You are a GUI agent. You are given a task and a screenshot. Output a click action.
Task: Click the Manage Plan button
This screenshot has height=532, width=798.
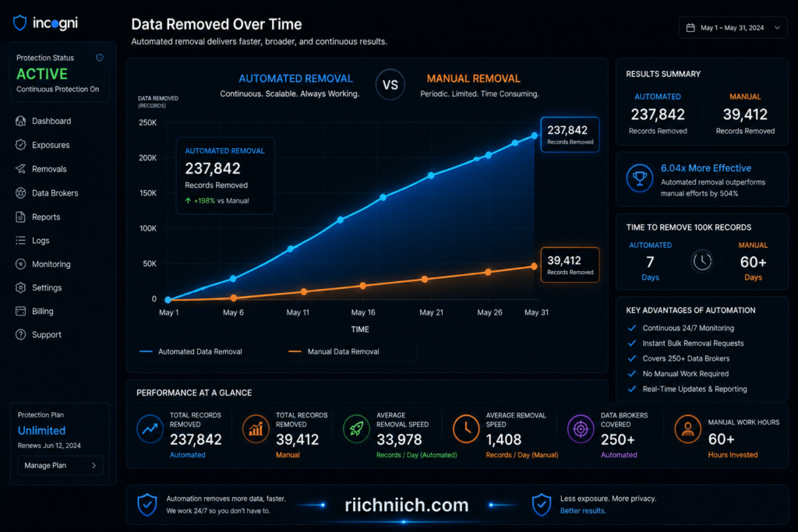click(x=60, y=465)
